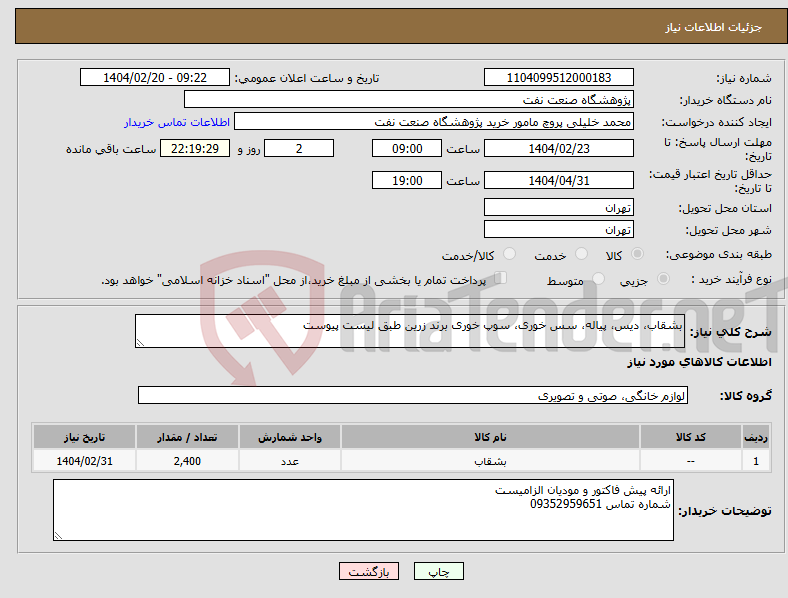Screen dimensions: 788x598
Task: Click the تاریخ نیاز column header
Action: 84,437
